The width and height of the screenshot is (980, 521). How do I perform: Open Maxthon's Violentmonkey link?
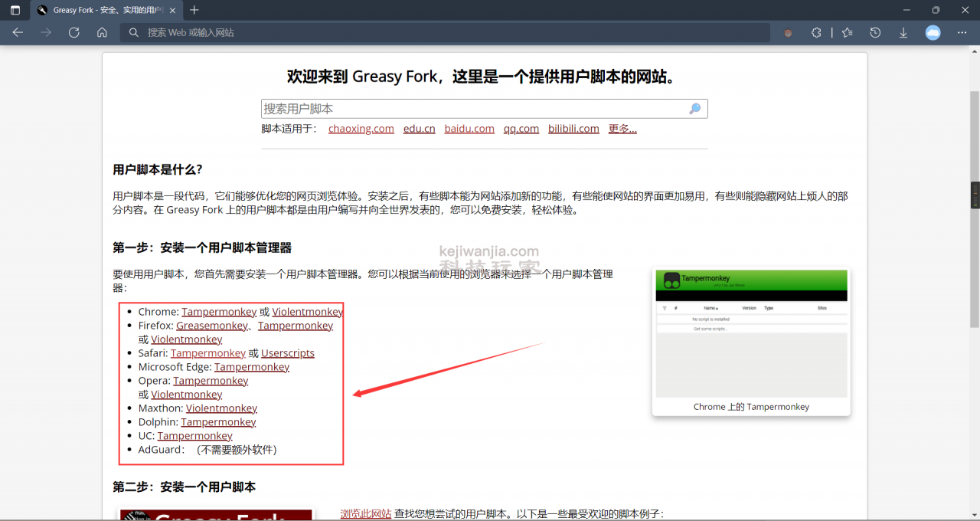click(221, 408)
